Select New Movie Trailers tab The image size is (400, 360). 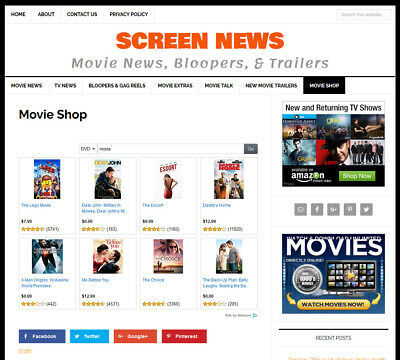pyautogui.click(x=271, y=86)
